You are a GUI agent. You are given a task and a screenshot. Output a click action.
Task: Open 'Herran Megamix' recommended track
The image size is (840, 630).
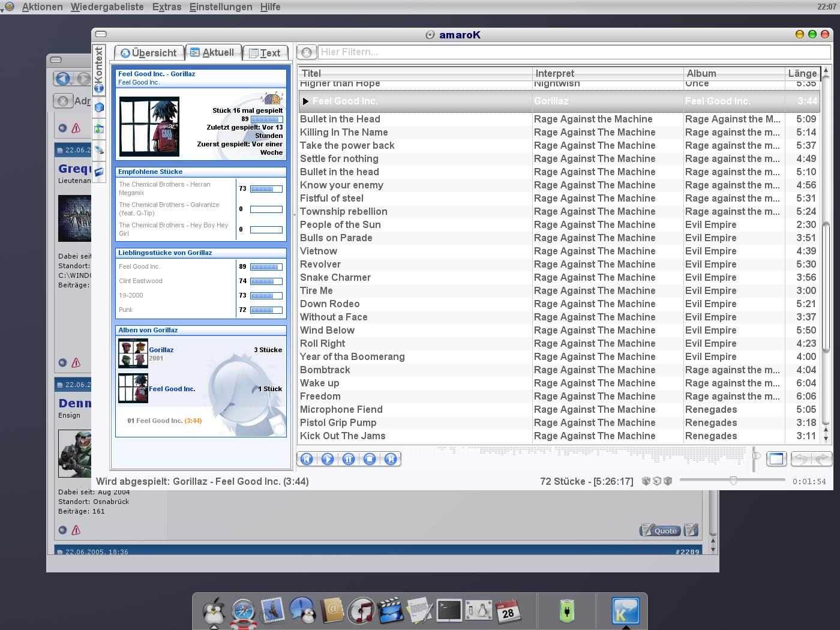click(174, 188)
